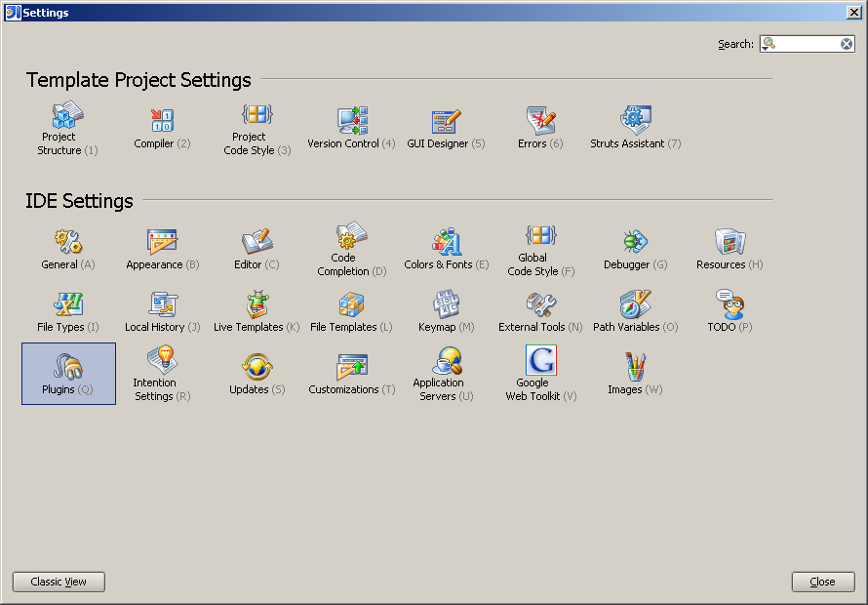Open the Compiler settings icon
Image resolution: width=868 pixels, height=605 pixels.
point(162,128)
